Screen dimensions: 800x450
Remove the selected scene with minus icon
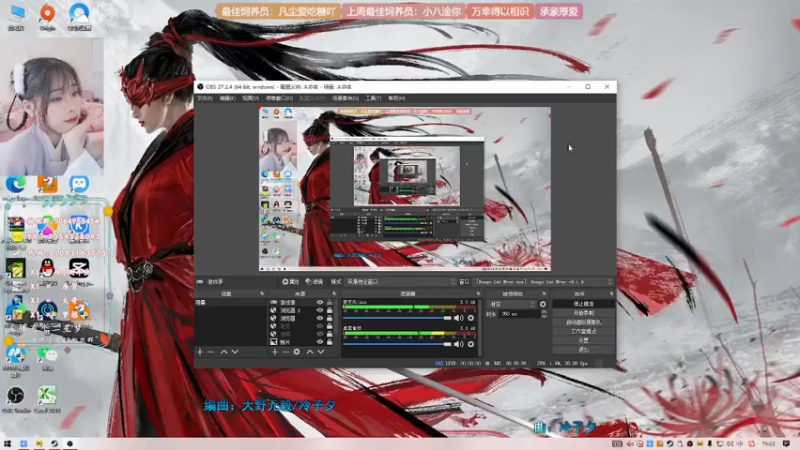tap(211, 352)
